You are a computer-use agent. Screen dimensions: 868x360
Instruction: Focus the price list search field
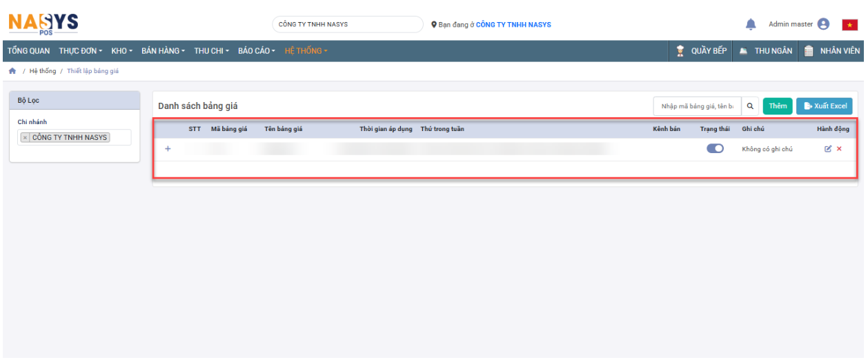click(x=697, y=106)
